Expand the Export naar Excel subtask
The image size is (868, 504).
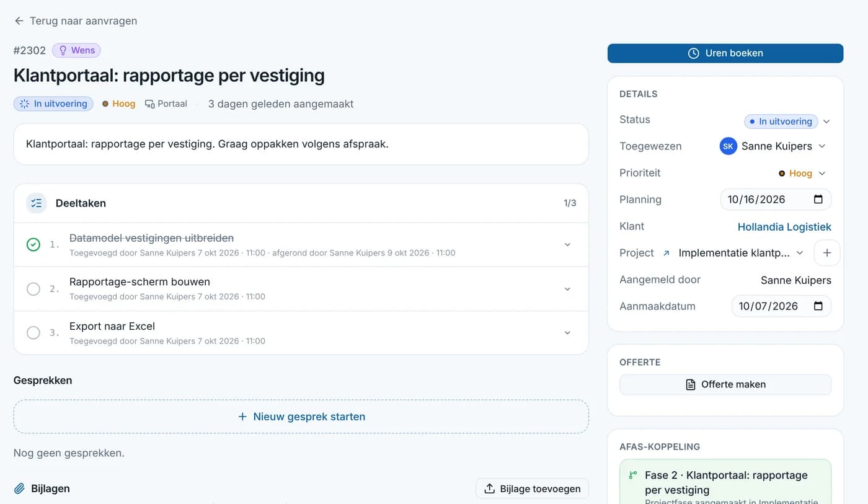567,333
